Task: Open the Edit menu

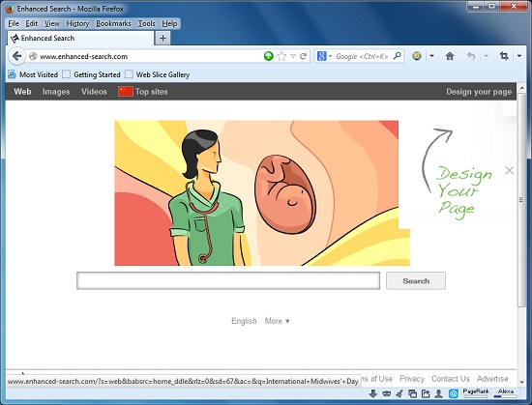Action: click(32, 23)
